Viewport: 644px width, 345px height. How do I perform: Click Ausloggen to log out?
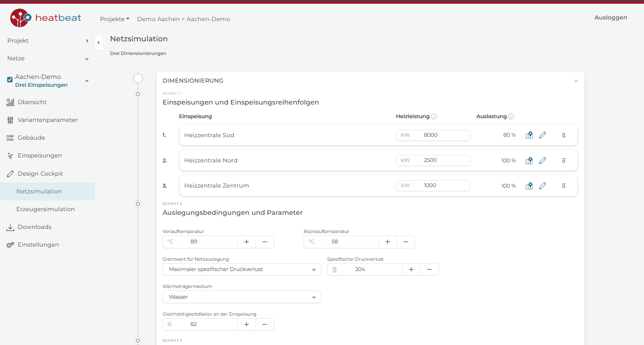click(610, 17)
